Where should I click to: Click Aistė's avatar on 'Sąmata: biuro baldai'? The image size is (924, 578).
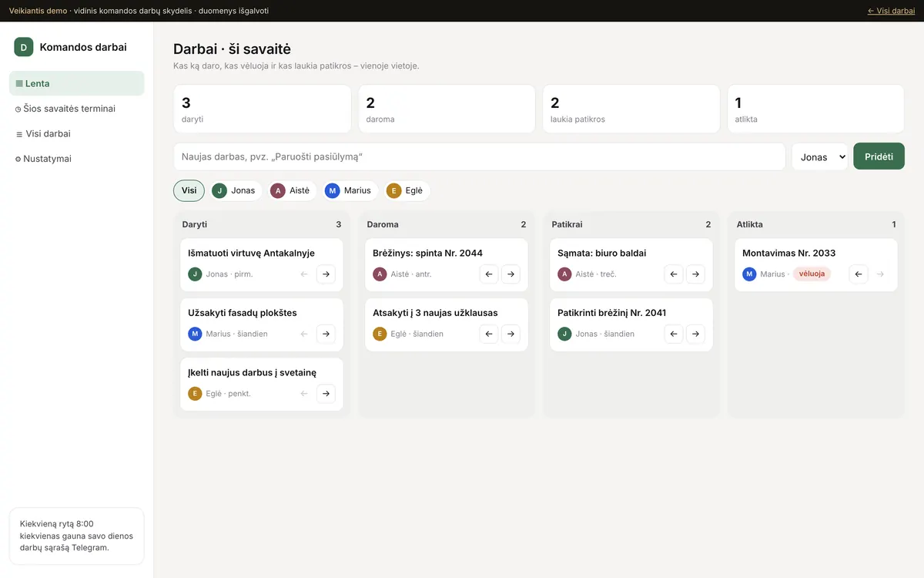coord(564,274)
